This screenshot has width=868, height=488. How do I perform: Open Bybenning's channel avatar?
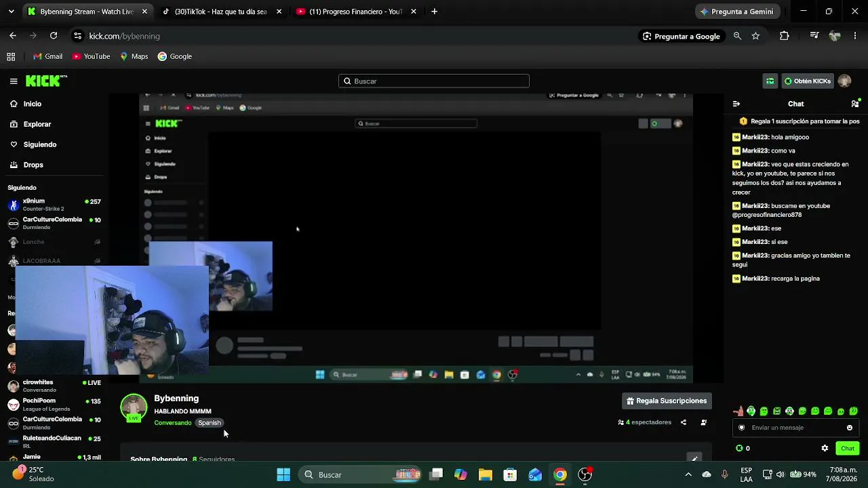coord(134,407)
